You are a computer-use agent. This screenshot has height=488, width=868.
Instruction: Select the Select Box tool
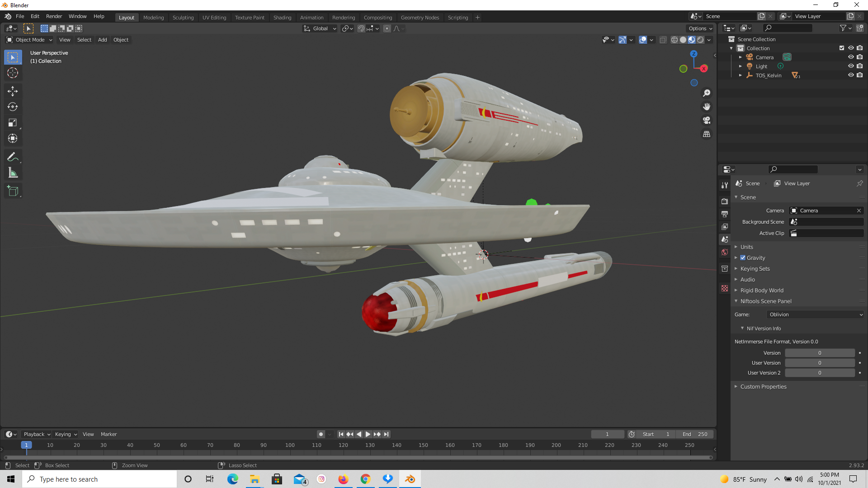click(x=13, y=57)
